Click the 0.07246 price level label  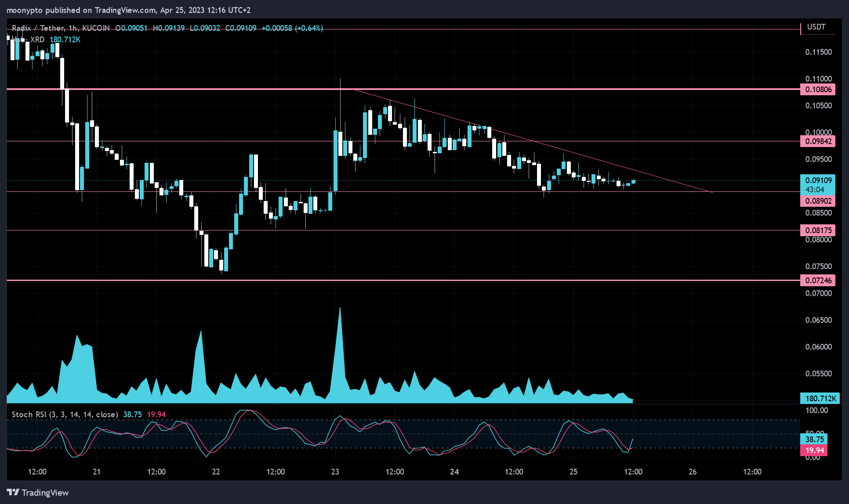(818, 280)
